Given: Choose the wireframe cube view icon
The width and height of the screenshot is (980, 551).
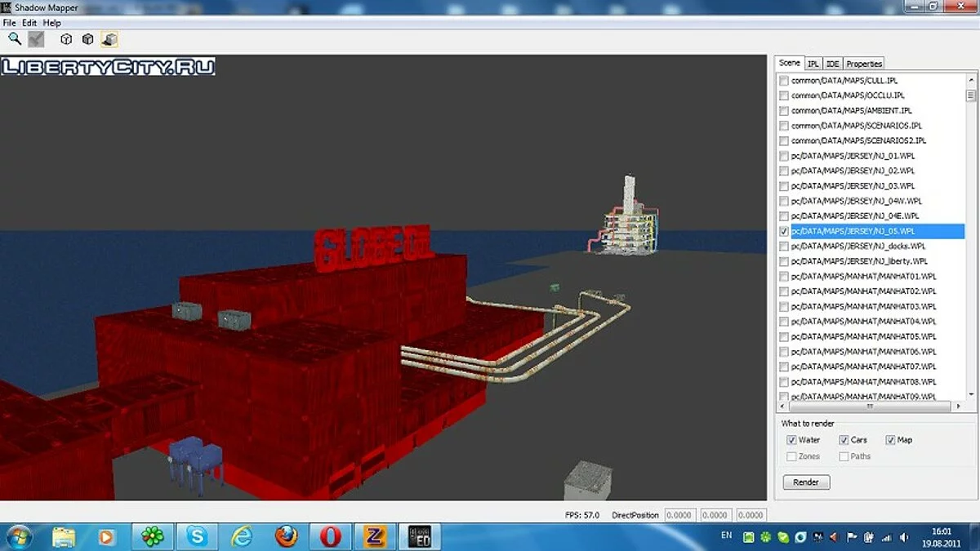Looking at the screenshot, I should point(66,38).
